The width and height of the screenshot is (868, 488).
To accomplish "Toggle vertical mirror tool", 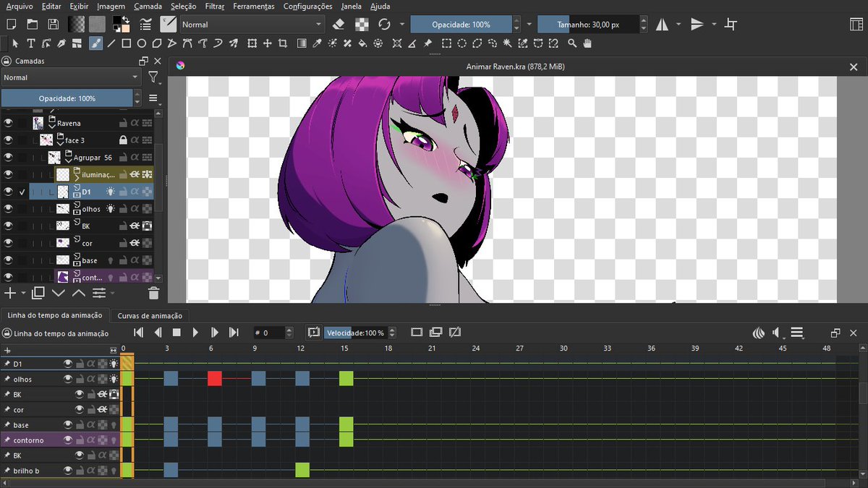I will (x=697, y=24).
